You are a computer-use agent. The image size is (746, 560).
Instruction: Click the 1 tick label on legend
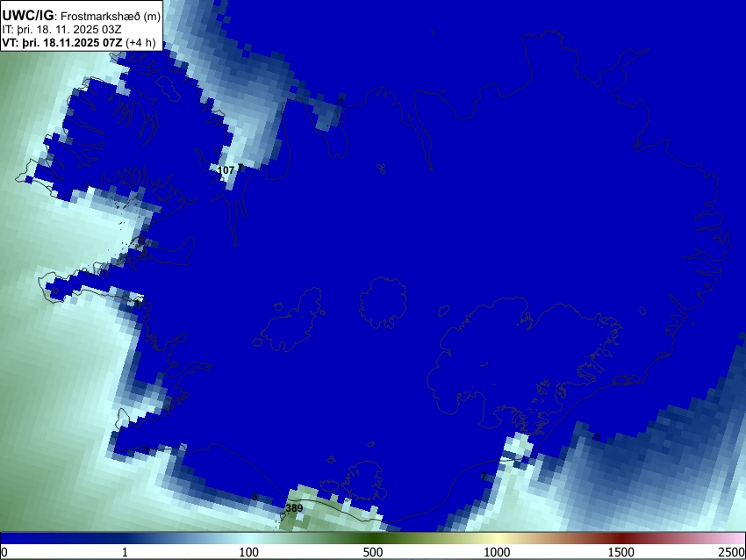pos(125,552)
